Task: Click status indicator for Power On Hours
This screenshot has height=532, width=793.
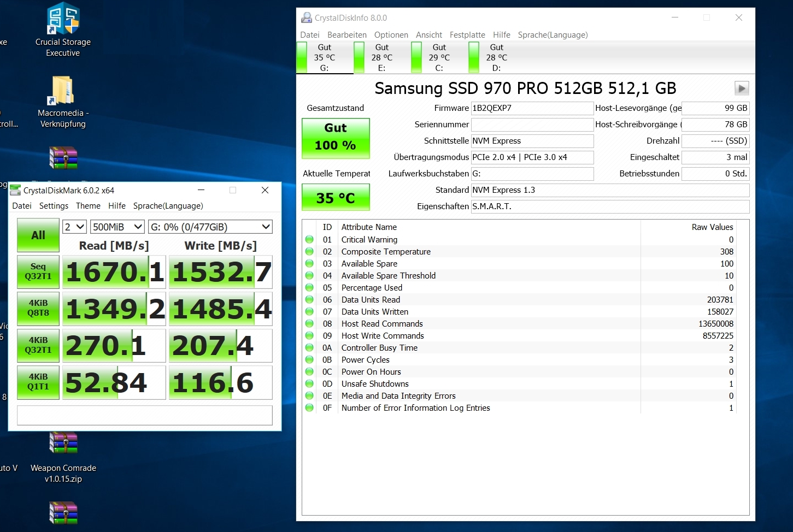Action: pyautogui.click(x=309, y=371)
